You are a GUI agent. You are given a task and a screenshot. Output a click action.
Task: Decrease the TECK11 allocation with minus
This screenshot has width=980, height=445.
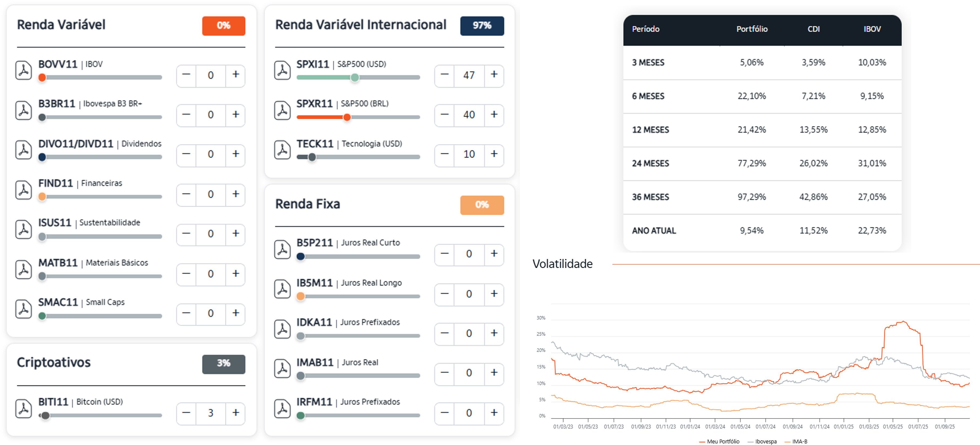coord(444,154)
